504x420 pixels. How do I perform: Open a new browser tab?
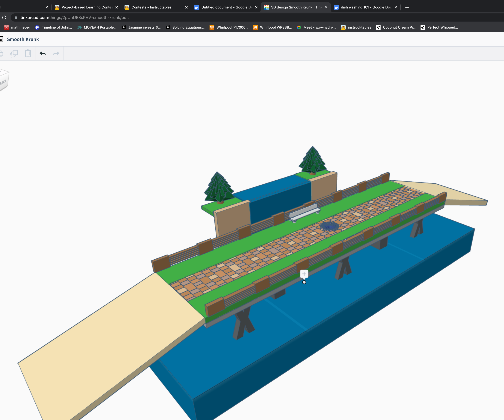[x=407, y=7]
